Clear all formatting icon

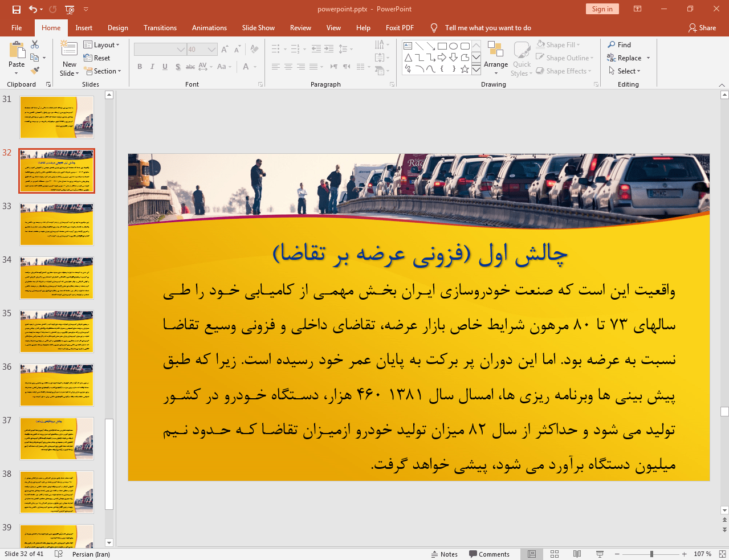254,50
